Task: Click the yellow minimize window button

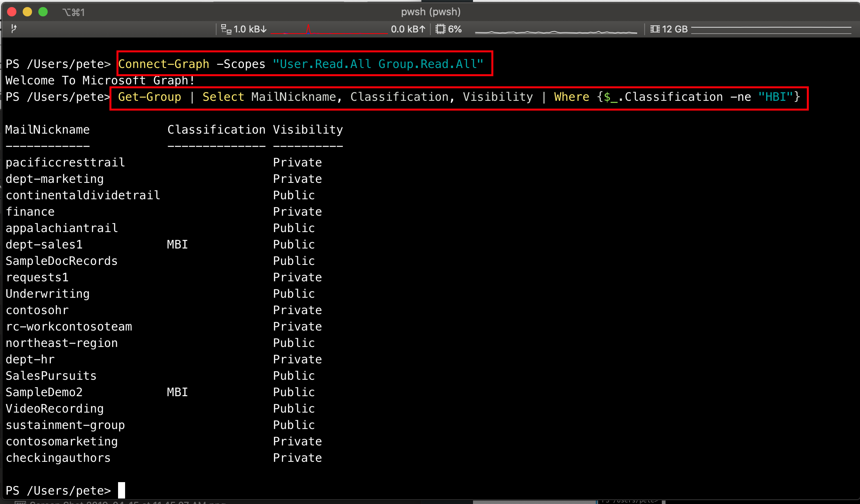Action: tap(27, 12)
